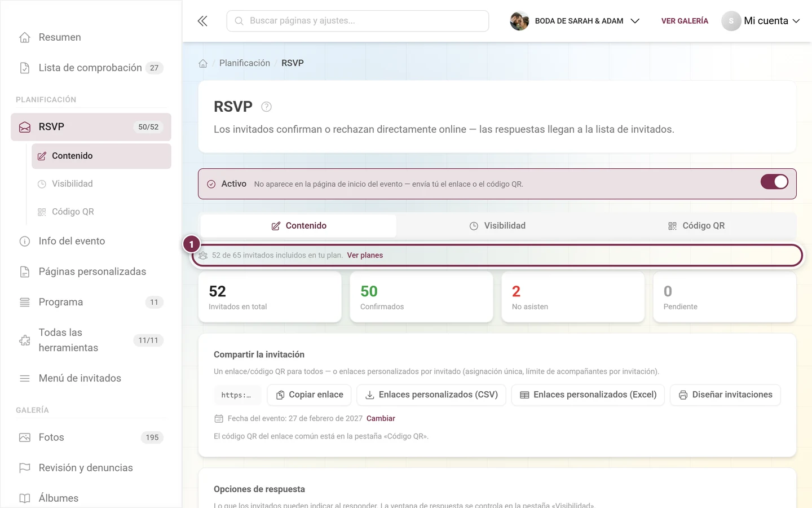This screenshot has width=812, height=508.
Task: Click the Ver planes link
Action: [x=365, y=255]
